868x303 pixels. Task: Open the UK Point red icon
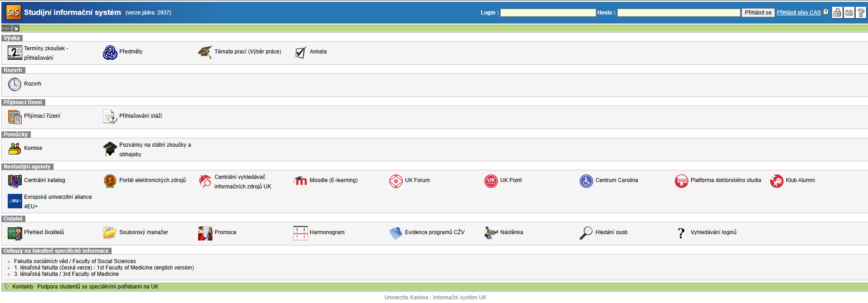click(491, 181)
